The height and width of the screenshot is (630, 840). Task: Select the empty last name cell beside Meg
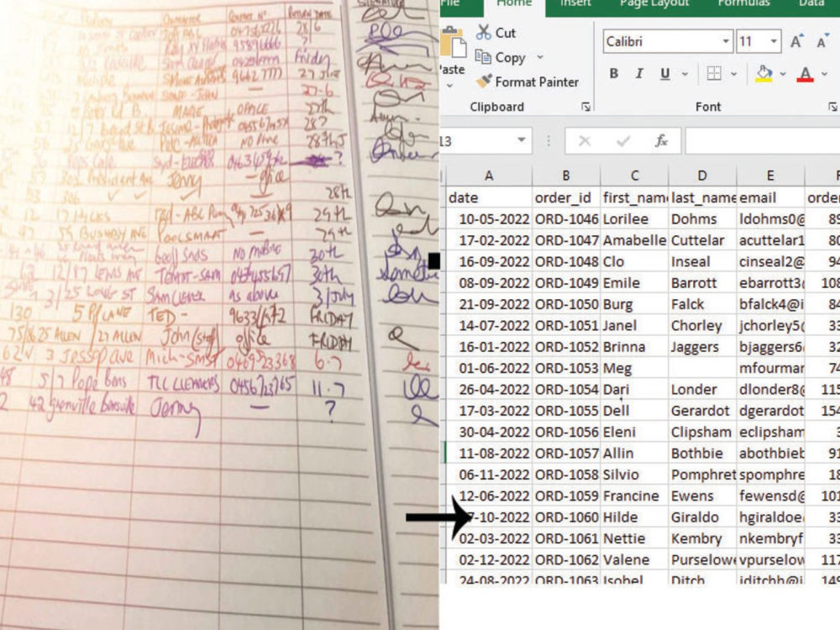pos(701,368)
